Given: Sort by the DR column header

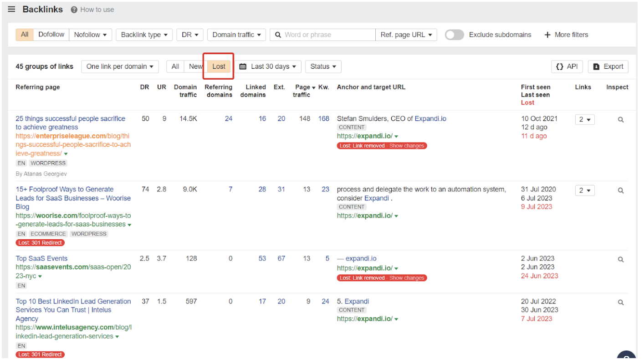Looking at the screenshot, I should click(x=144, y=87).
